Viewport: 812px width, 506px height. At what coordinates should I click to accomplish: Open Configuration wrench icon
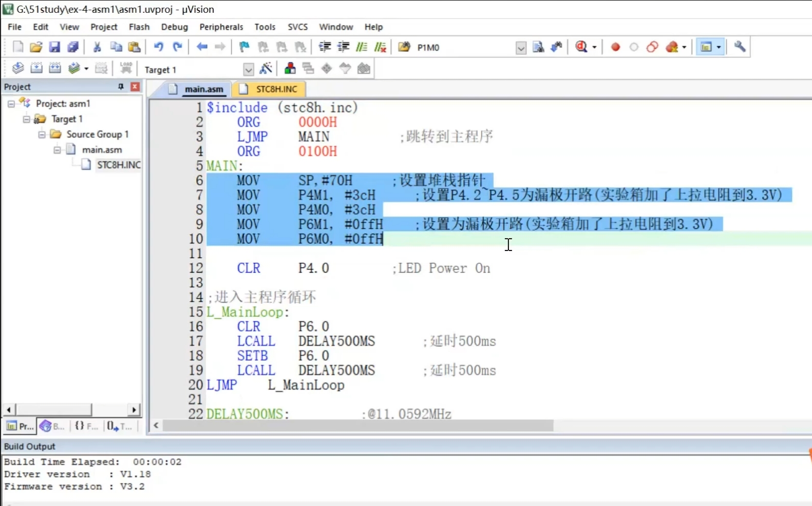coord(740,47)
